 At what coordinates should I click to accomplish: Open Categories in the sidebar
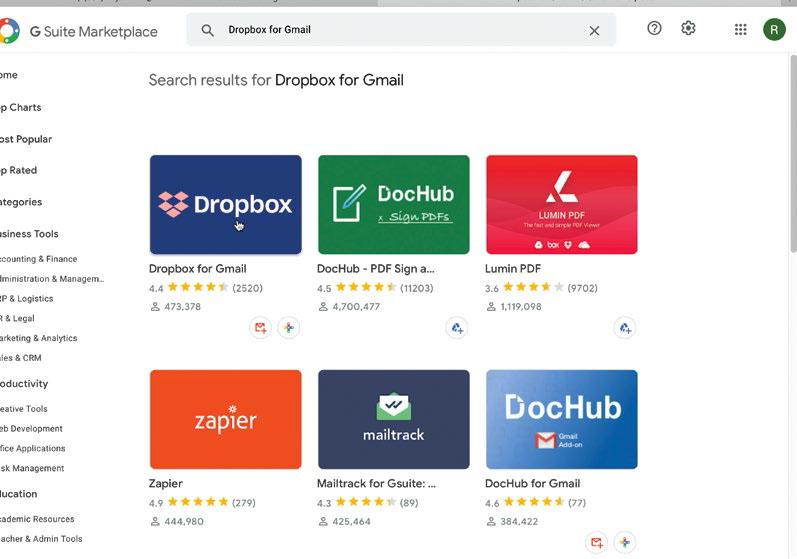pyautogui.click(x=21, y=202)
